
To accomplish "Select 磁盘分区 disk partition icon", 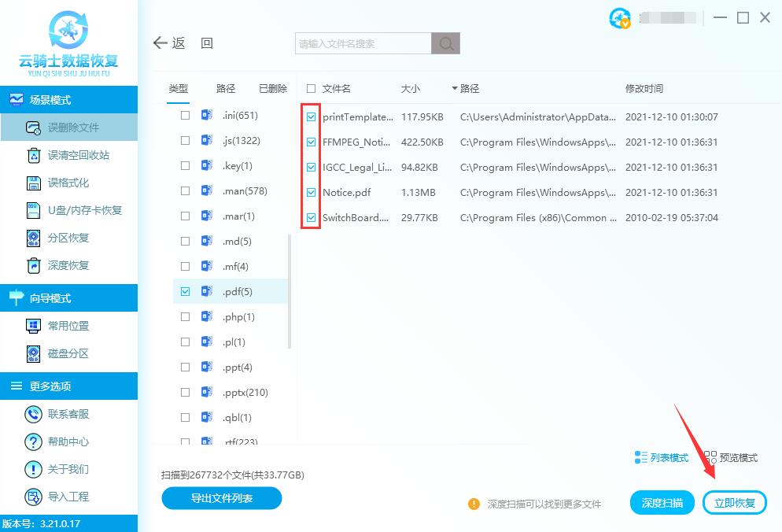I will click(x=33, y=354).
